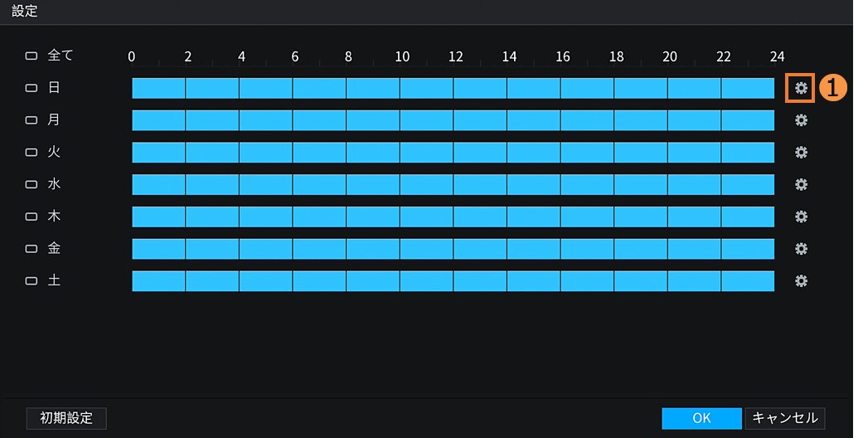The image size is (868, 438).
Task: Enable the 土 (Saturday) checkbox
Action: [32, 281]
